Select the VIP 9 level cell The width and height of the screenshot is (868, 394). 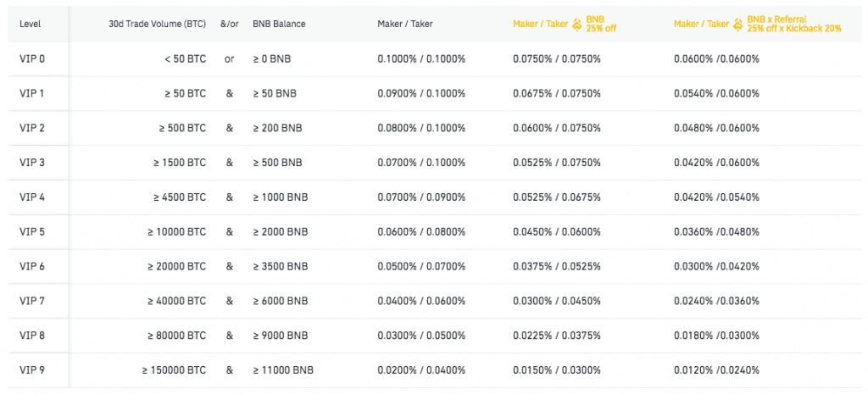pos(31,370)
